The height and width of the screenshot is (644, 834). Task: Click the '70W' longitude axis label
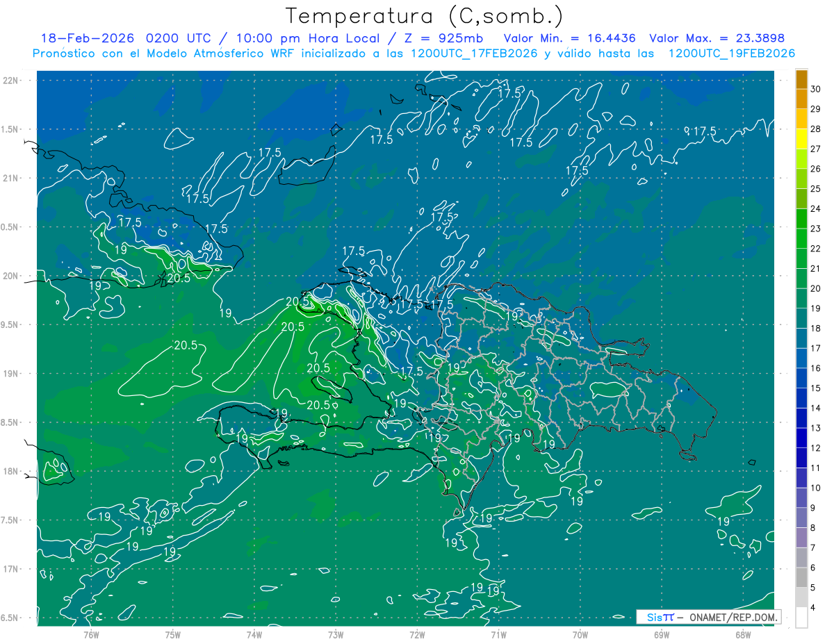point(580,635)
